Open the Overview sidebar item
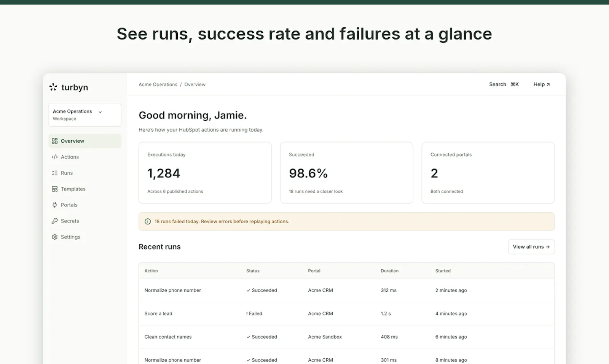The image size is (609, 364). pos(84,141)
